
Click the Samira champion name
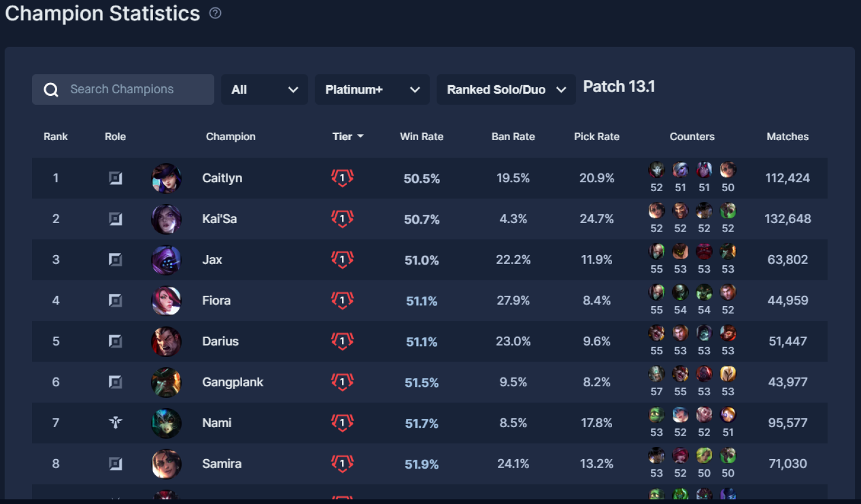pyautogui.click(x=221, y=464)
